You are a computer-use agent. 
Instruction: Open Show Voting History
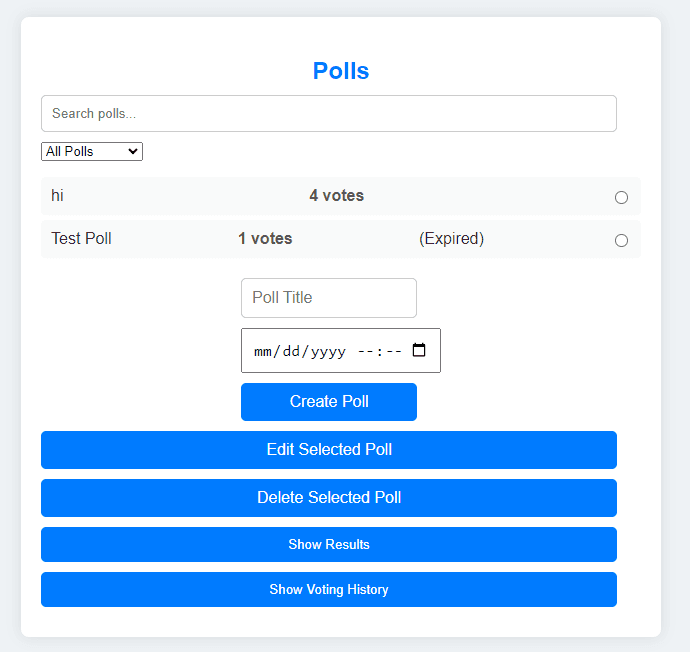click(328, 590)
